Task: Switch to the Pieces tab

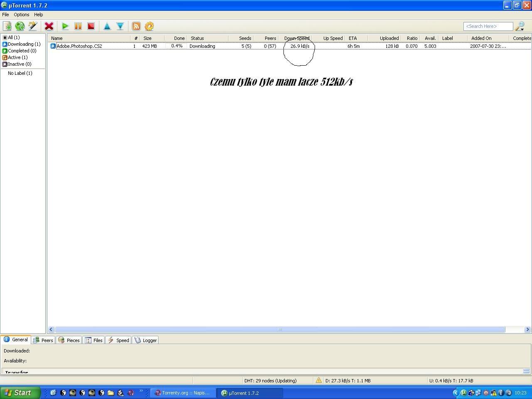Action: point(69,340)
